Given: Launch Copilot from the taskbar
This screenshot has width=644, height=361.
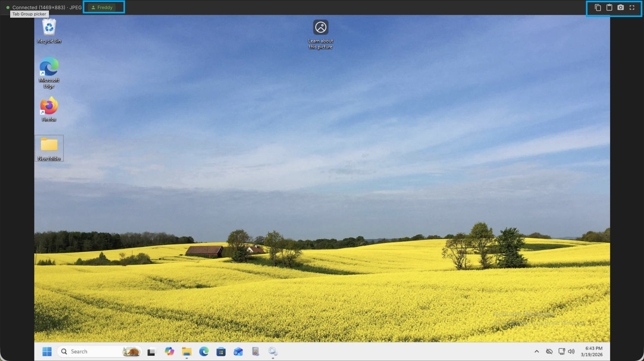Looking at the screenshot, I should coord(169,351).
